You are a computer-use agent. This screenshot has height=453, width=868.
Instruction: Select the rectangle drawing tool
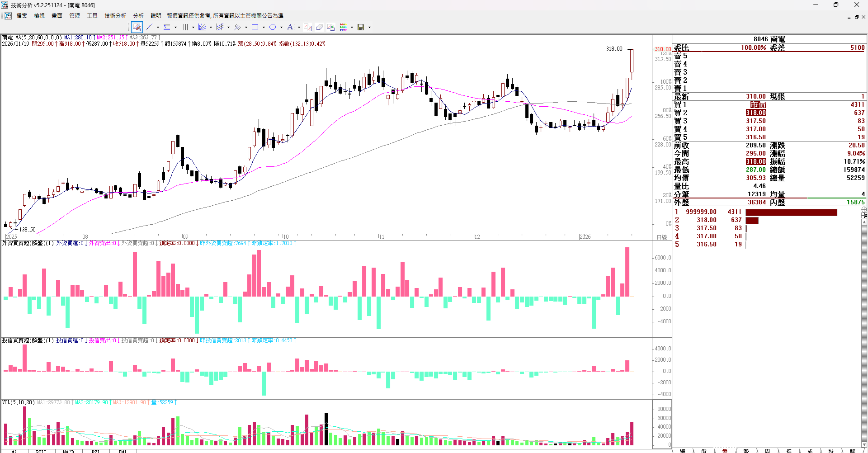coord(255,27)
